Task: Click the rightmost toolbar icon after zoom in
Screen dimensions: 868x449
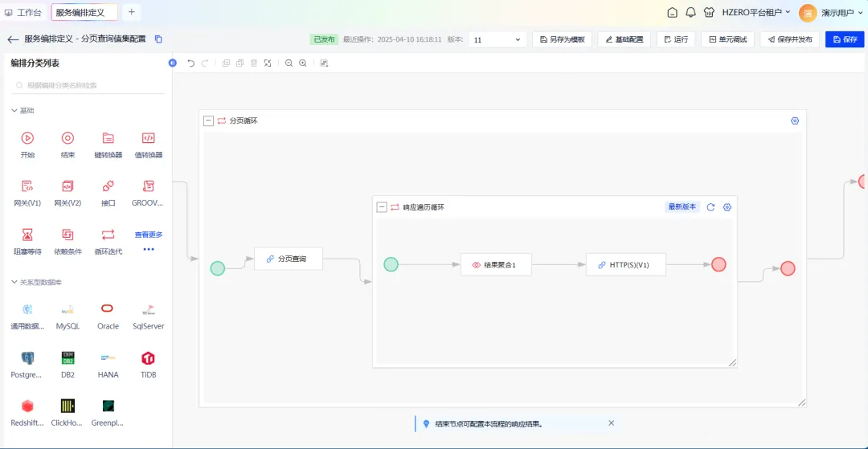Action: [324, 63]
